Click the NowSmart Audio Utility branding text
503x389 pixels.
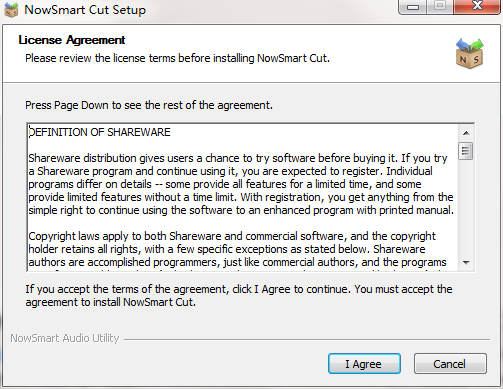click(65, 338)
